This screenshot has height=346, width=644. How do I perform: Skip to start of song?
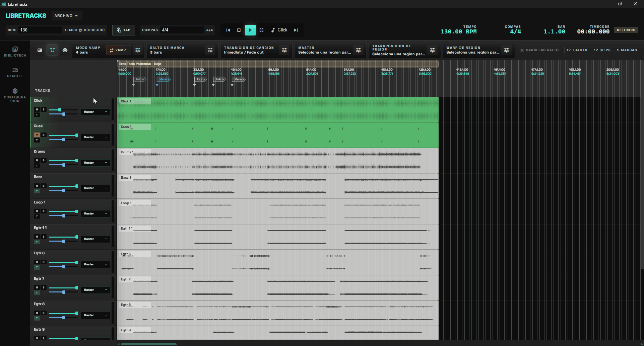tap(228, 30)
